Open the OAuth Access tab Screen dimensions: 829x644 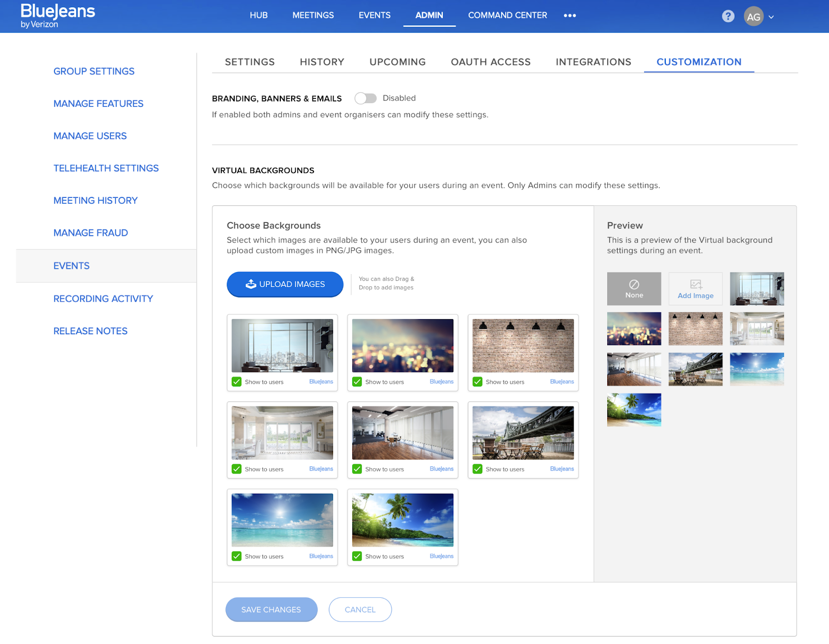490,62
